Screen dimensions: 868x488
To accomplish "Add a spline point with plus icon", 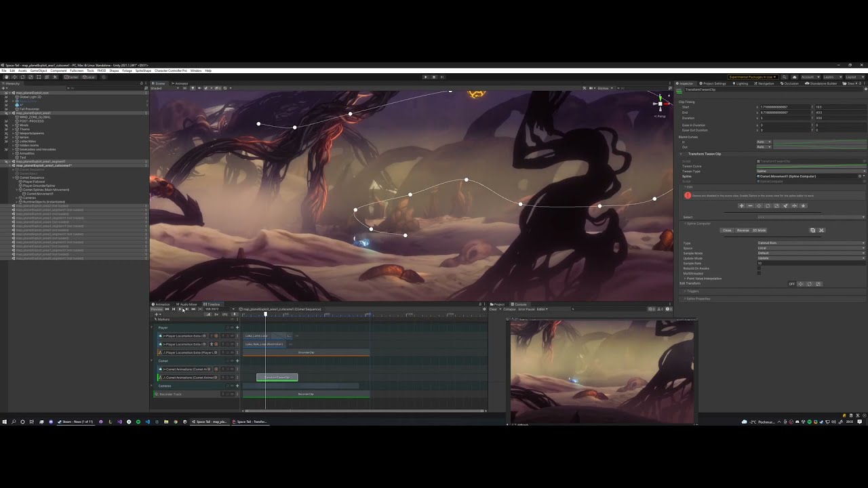I will pyautogui.click(x=741, y=206).
